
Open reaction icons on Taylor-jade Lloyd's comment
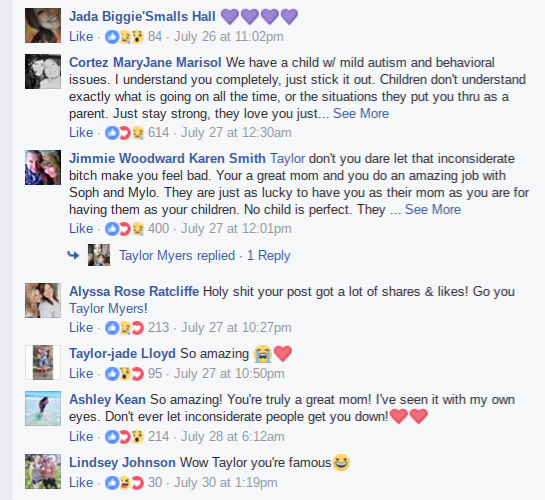[x=124, y=374]
